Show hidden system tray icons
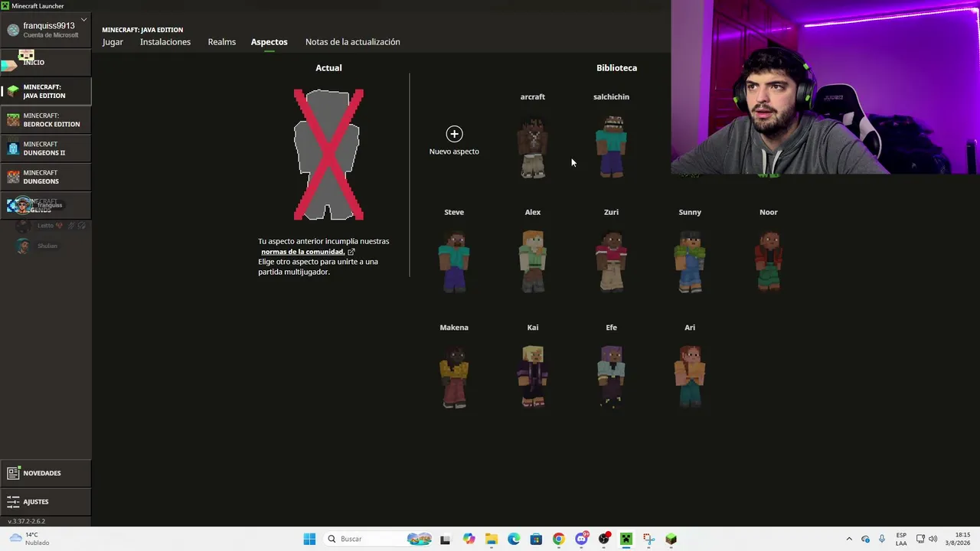The width and height of the screenshot is (980, 551). (849, 539)
